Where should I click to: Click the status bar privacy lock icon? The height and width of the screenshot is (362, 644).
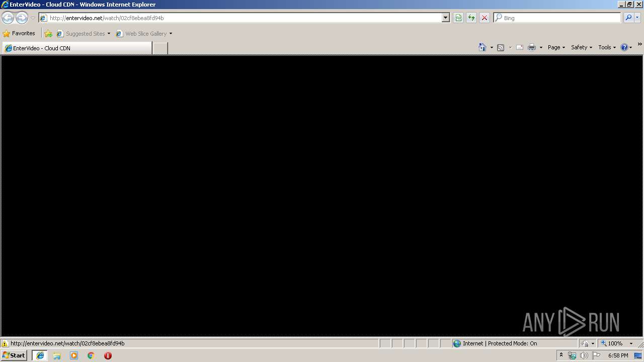click(585, 343)
